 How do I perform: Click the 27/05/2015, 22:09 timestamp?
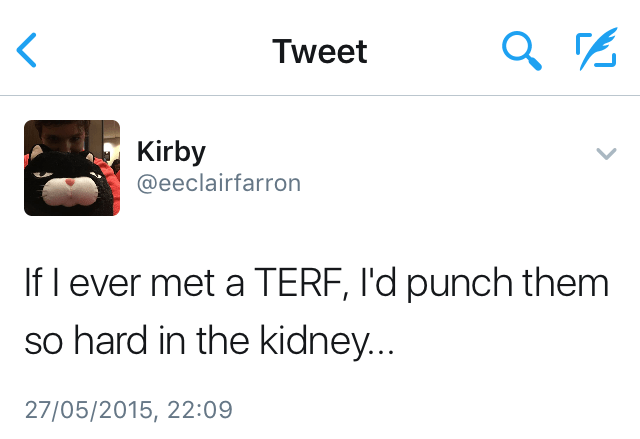coord(128,409)
